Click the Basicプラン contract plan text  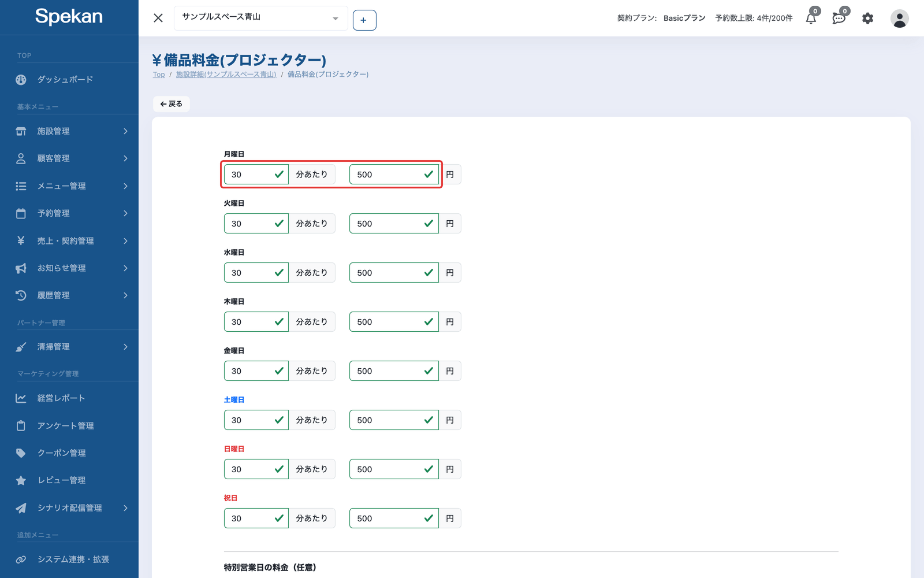click(x=684, y=18)
